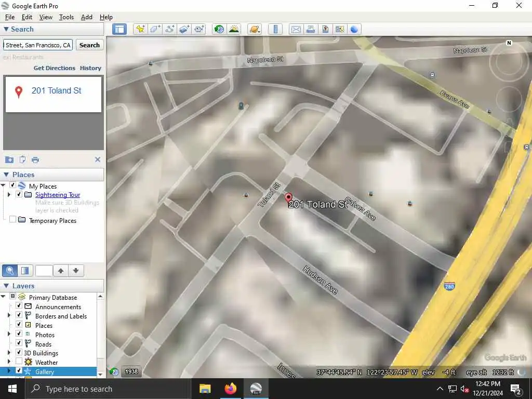
Task: Collapse the My Places tree node
Action: (x=4, y=185)
